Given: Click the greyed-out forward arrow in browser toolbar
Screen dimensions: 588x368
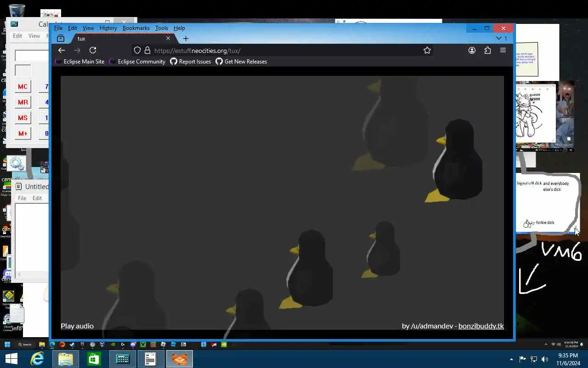Looking at the screenshot, I should pyautogui.click(x=77, y=50).
